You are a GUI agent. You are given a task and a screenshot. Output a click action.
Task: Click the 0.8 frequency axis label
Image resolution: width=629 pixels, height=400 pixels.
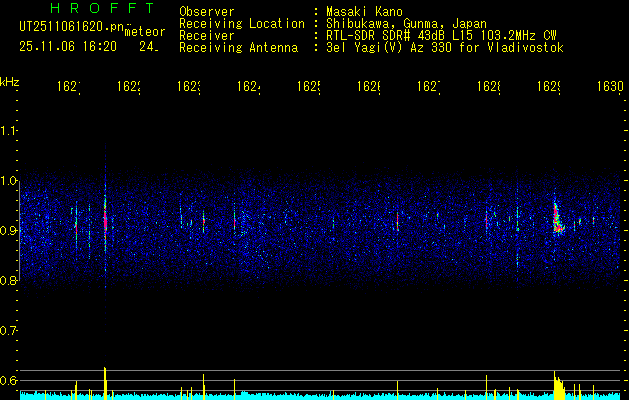click(x=8, y=280)
